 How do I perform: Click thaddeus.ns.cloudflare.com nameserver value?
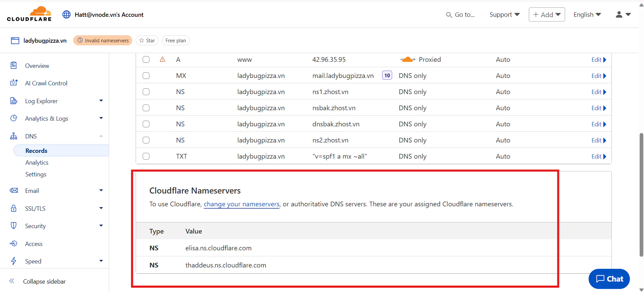pos(226,265)
